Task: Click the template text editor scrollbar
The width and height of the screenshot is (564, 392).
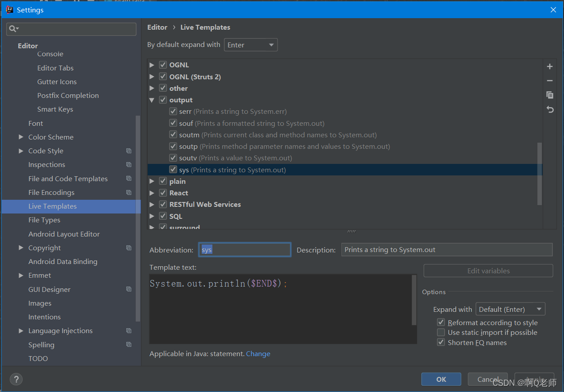Action: point(414,300)
